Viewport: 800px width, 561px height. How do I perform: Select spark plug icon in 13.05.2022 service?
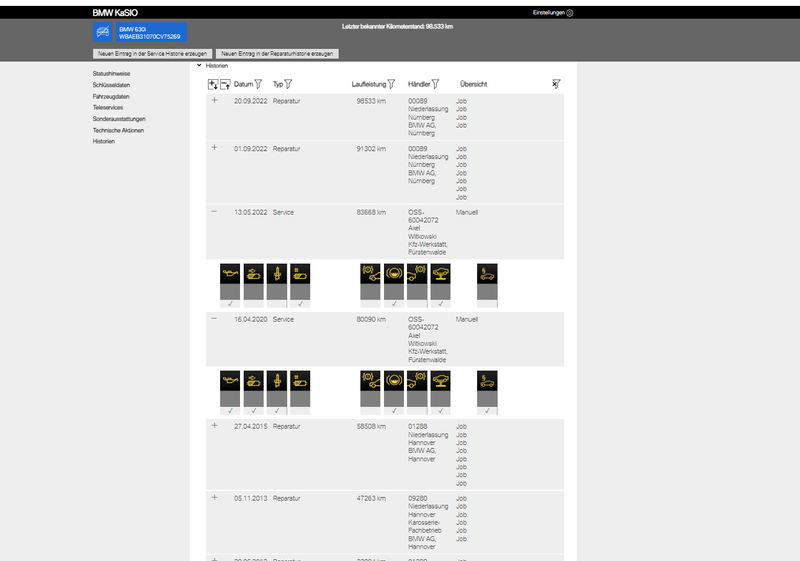coord(277,274)
